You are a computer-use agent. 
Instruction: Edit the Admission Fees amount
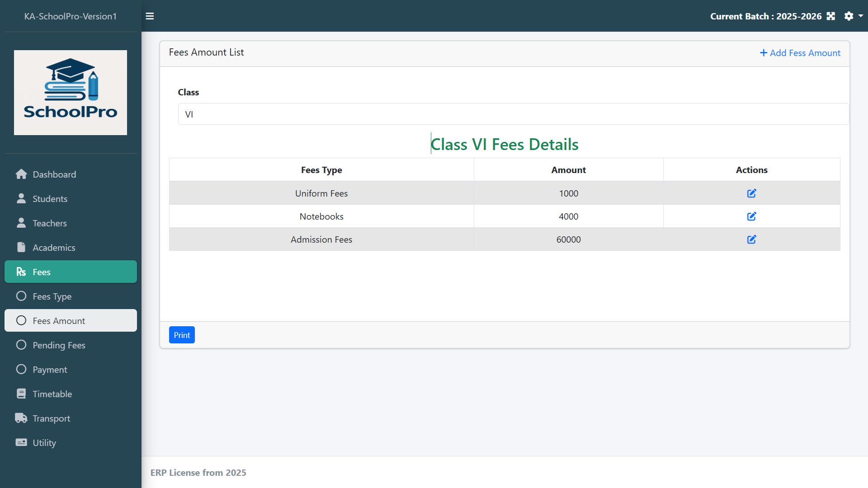pos(751,239)
